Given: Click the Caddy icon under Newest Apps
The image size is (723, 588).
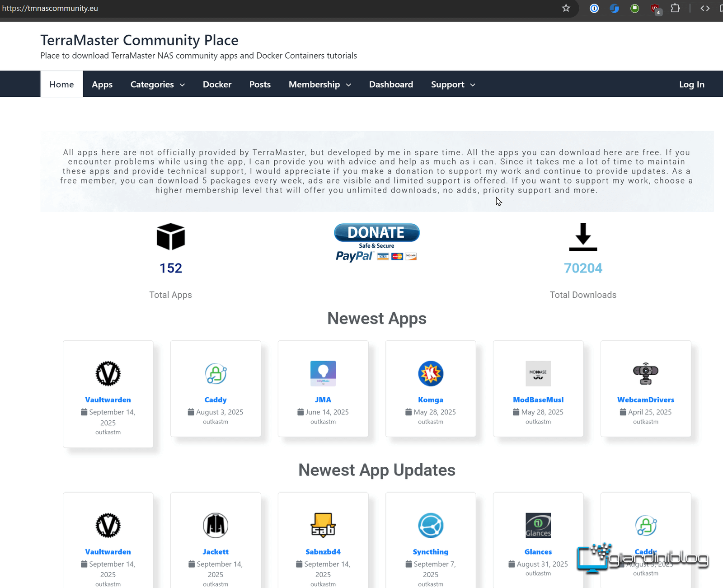Looking at the screenshot, I should pyautogui.click(x=216, y=373).
